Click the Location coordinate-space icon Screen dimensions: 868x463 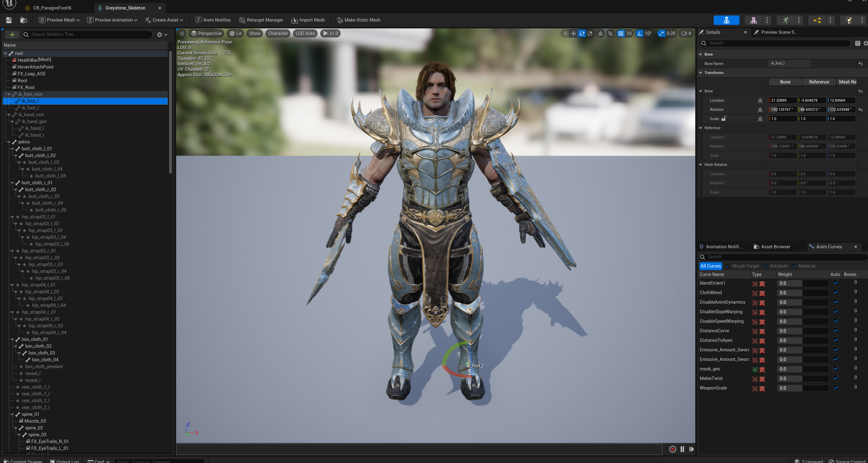click(760, 100)
